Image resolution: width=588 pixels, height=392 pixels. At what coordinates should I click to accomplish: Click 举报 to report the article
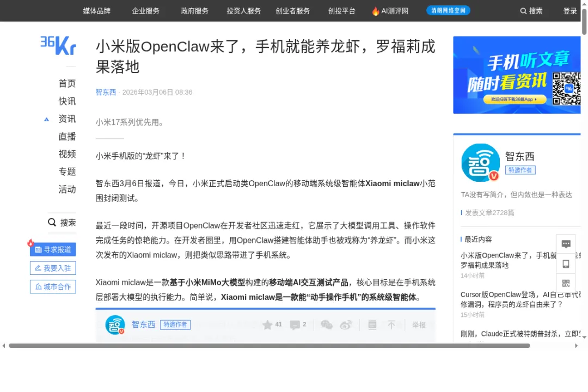419,325
